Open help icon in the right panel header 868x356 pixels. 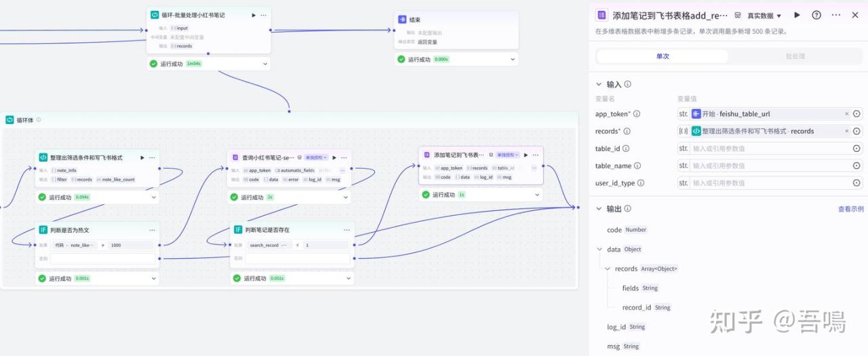(816, 15)
